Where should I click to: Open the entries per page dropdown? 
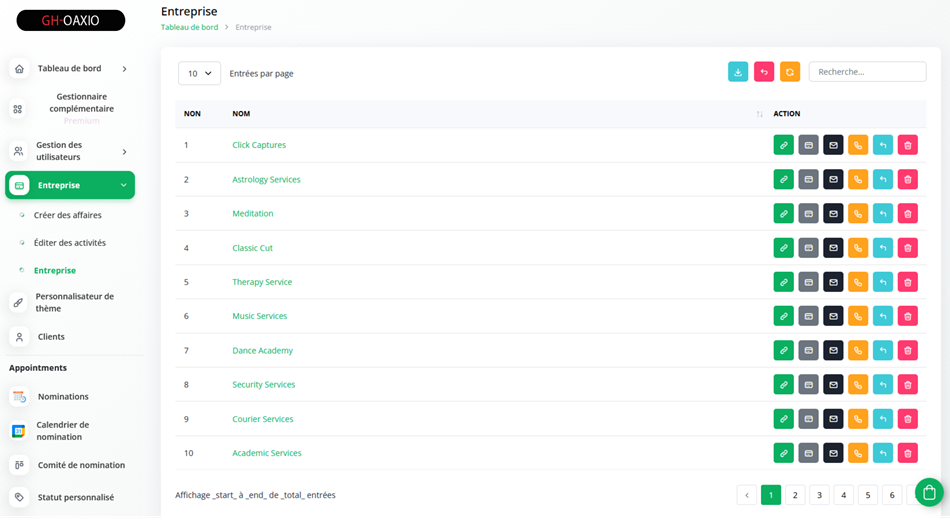[199, 73]
